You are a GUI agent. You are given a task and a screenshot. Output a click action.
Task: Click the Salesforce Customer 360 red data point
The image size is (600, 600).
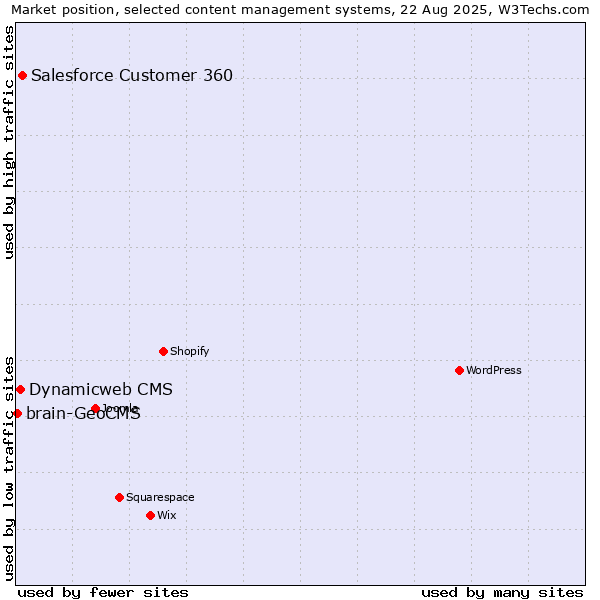coord(23,75)
